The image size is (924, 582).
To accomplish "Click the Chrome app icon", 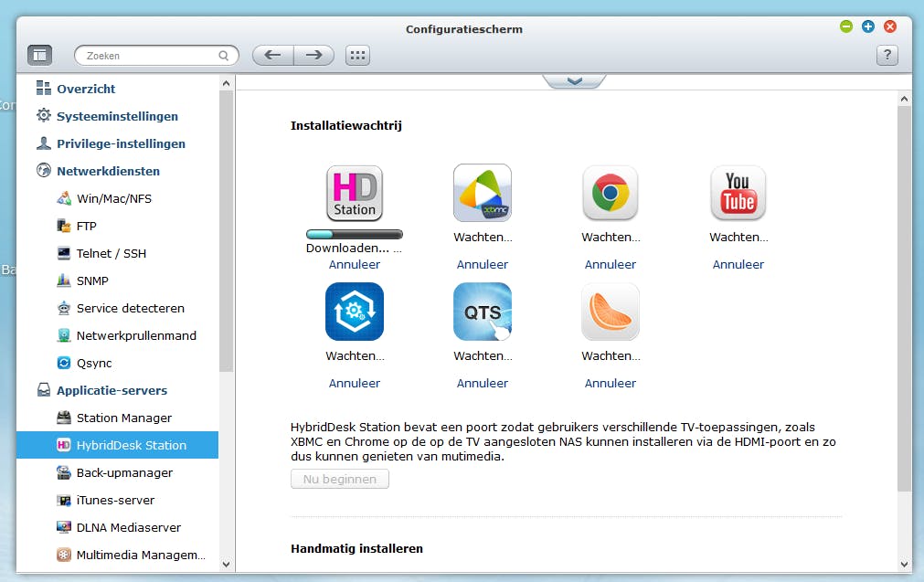I will 610,193.
